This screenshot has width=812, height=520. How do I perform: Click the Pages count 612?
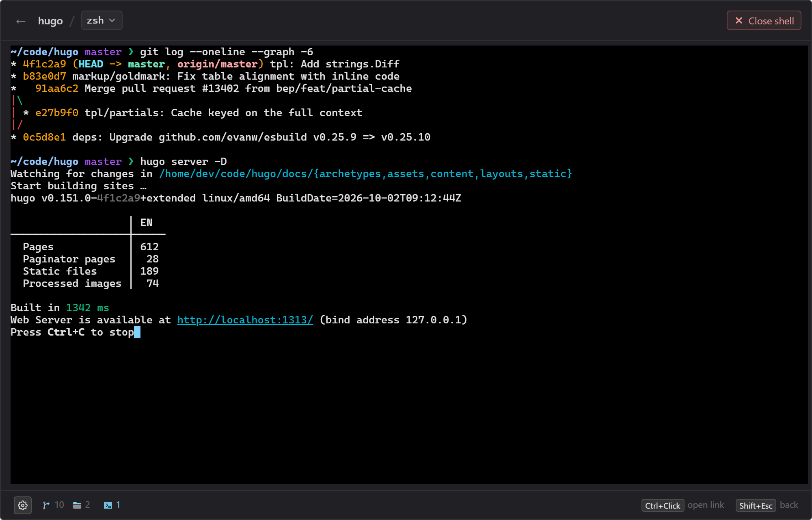coord(149,247)
